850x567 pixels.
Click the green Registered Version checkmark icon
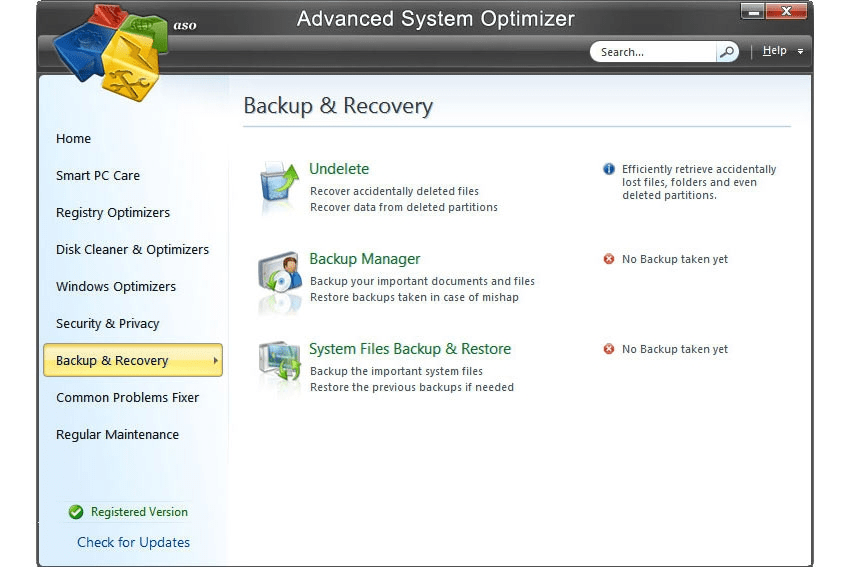(x=76, y=512)
